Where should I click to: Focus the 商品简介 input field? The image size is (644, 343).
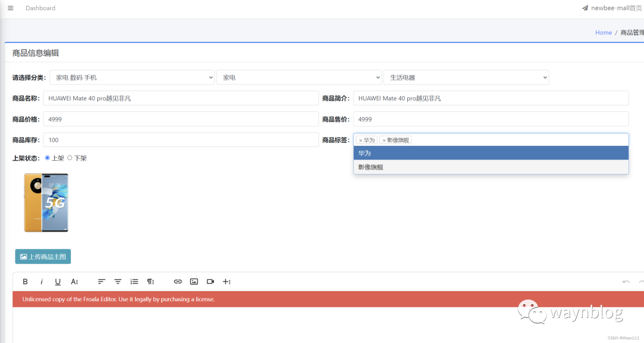pyautogui.click(x=491, y=98)
